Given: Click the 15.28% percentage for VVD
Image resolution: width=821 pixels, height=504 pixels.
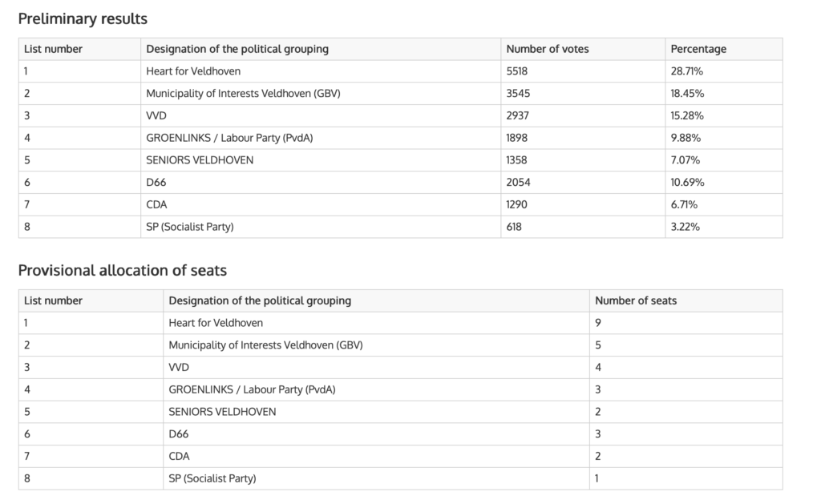Looking at the screenshot, I should (686, 115).
